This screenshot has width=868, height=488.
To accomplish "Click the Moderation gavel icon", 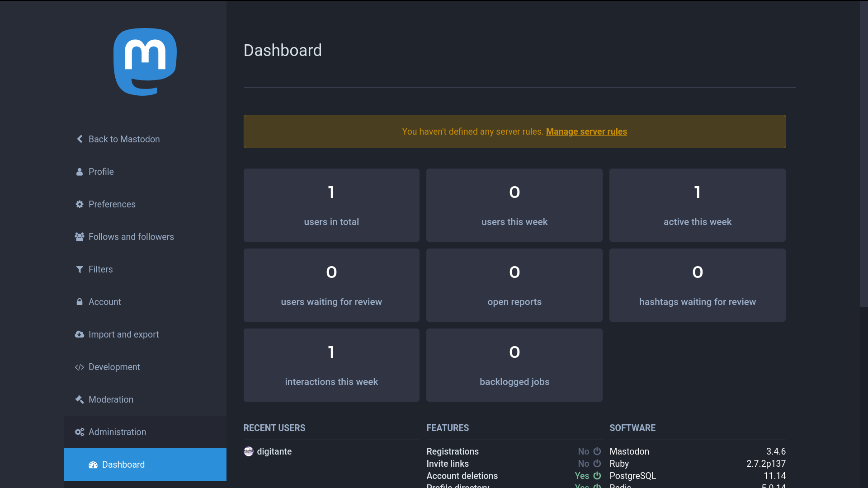I will 80,399.
